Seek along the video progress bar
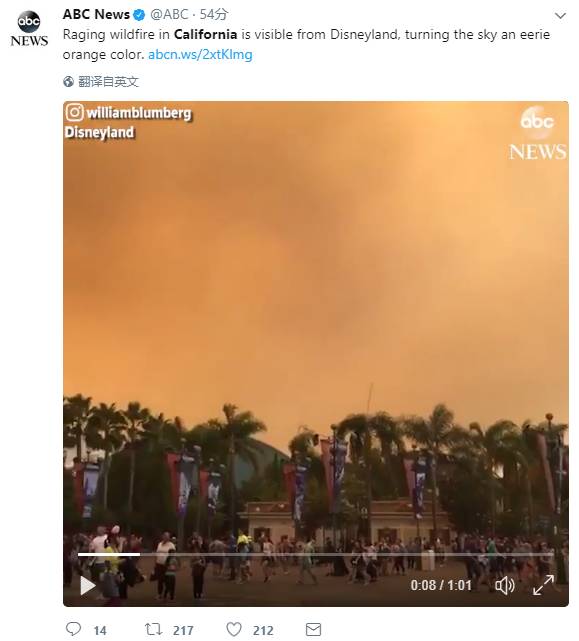 pos(315,554)
